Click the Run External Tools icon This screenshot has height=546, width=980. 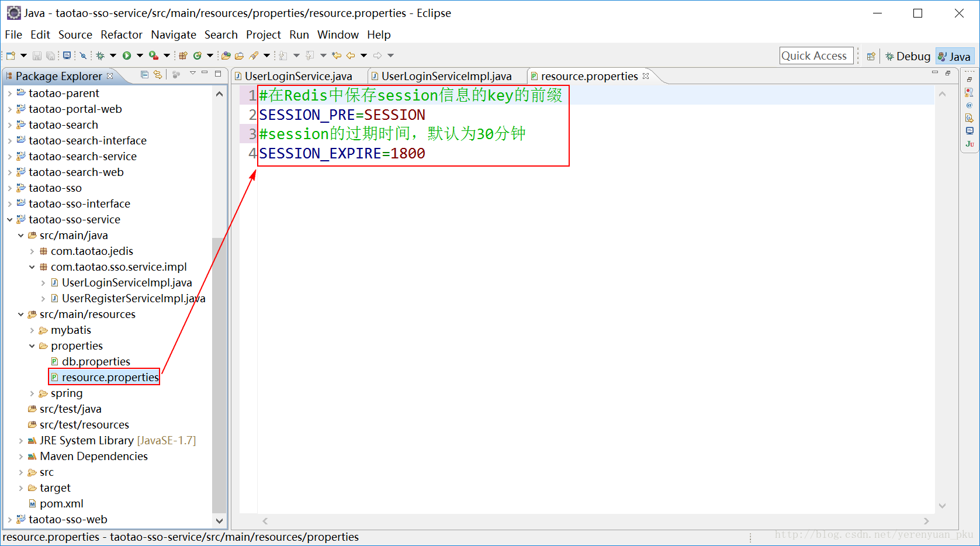coord(154,56)
